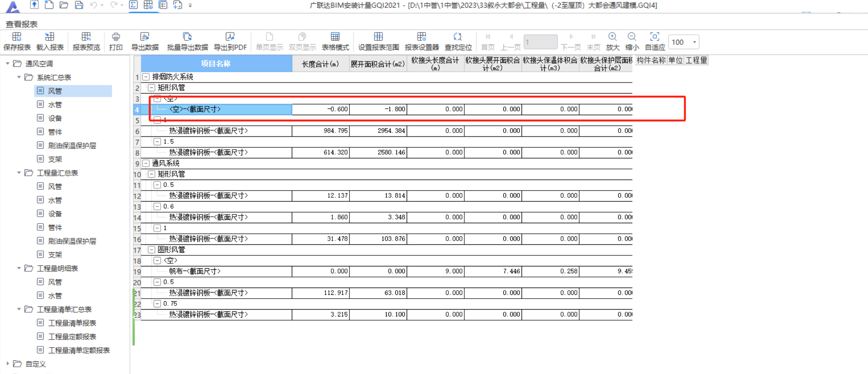Open 工程量清单报表
Viewport: 868px width, 374px height.
point(72,323)
